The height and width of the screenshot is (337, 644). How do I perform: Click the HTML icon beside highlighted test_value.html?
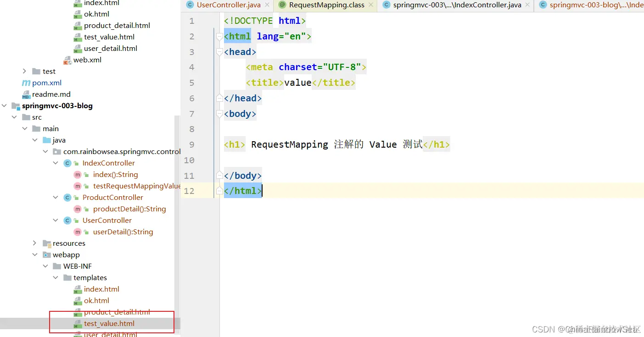coord(78,324)
